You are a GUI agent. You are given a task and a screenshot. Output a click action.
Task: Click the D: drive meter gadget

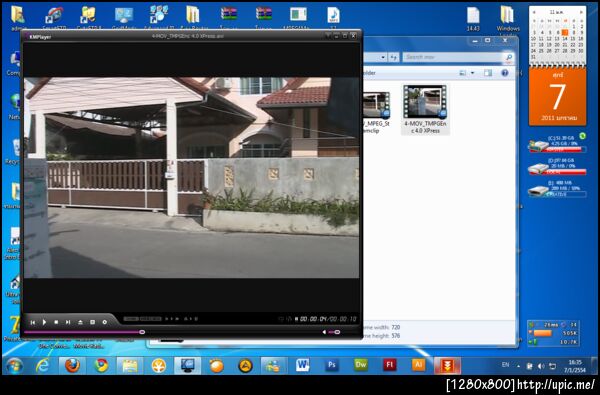pos(557,167)
